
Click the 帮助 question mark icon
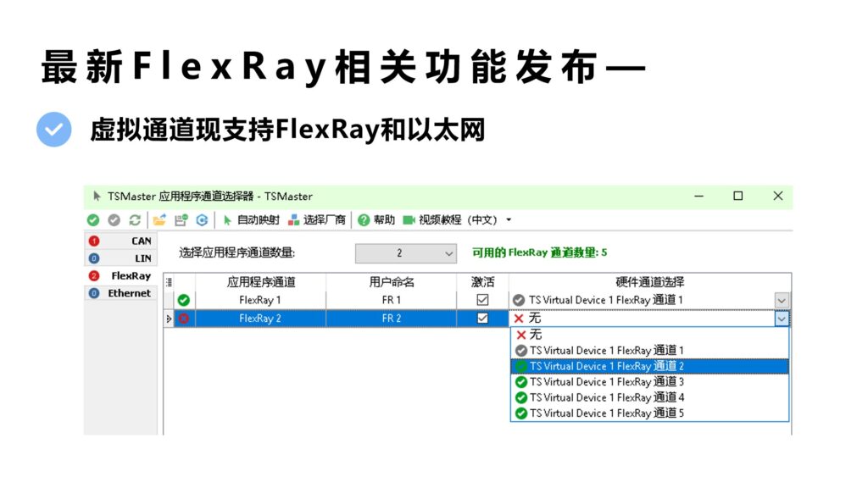[x=362, y=219]
